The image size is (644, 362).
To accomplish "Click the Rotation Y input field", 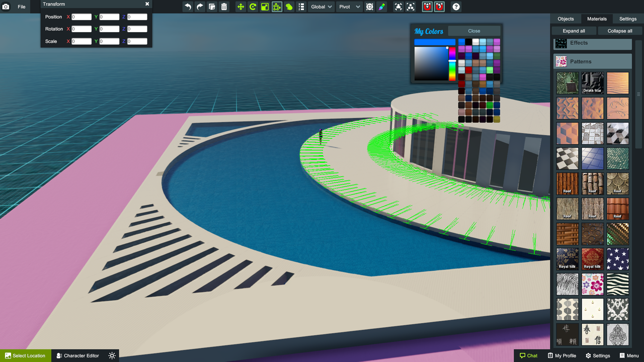I will point(109,29).
